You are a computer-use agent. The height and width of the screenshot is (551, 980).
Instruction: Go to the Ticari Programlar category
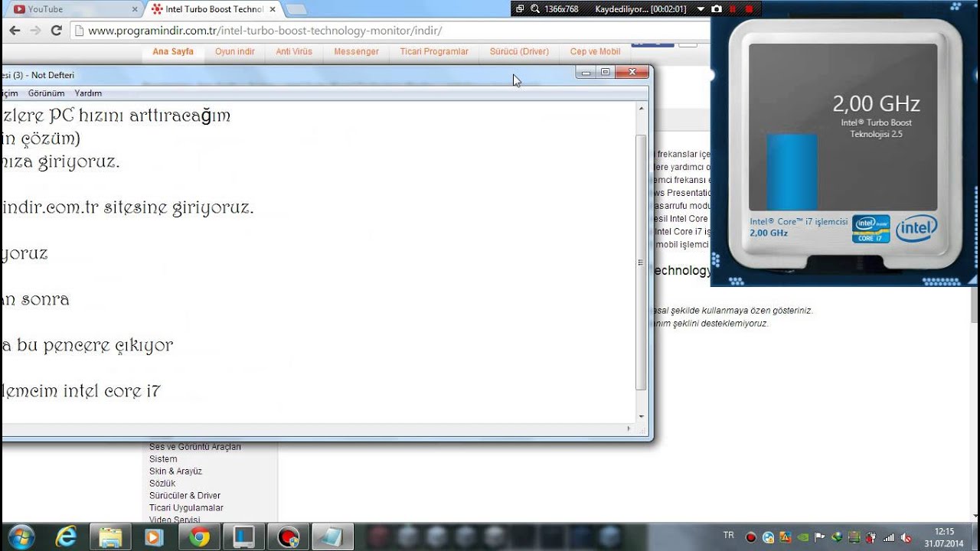[x=434, y=52]
